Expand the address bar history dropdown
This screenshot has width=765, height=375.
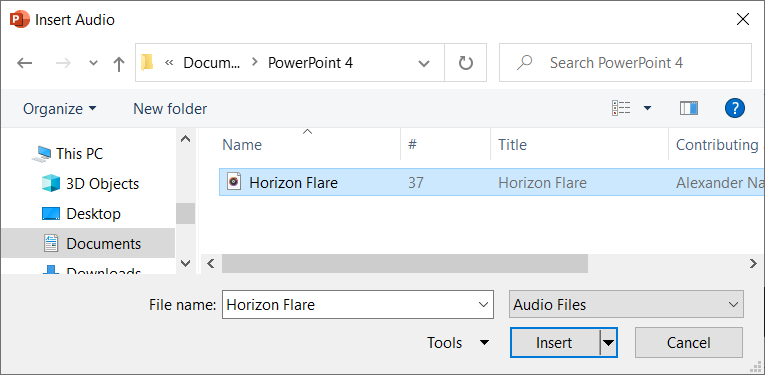pyautogui.click(x=424, y=63)
